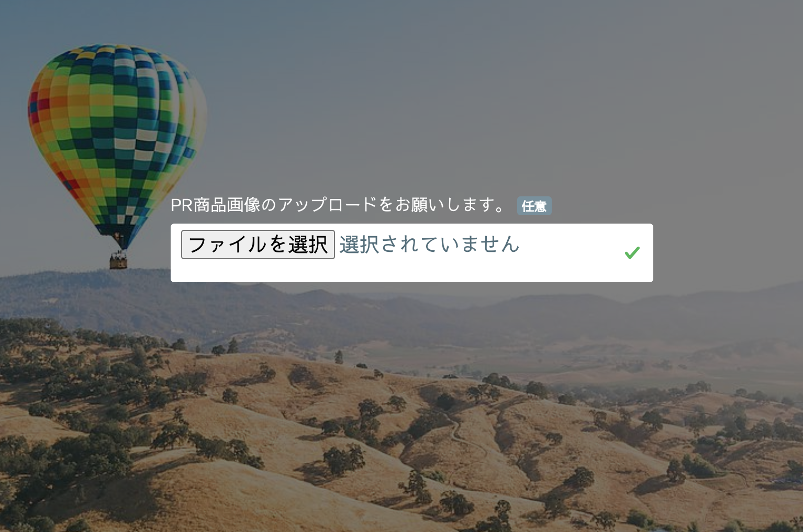803x532 pixels.
Task: Click the misty valley at the right edge
Action: [769, 346]
